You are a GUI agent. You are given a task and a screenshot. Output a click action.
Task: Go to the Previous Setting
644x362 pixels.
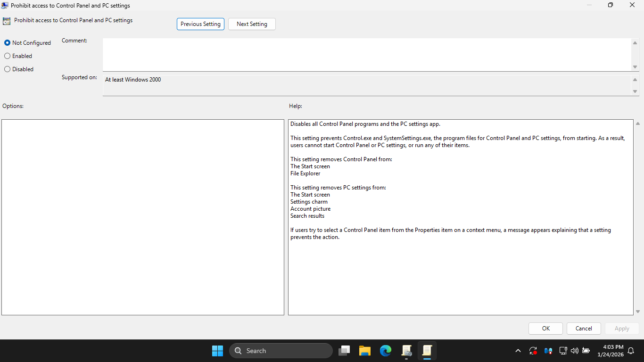(x=200, y=24)
